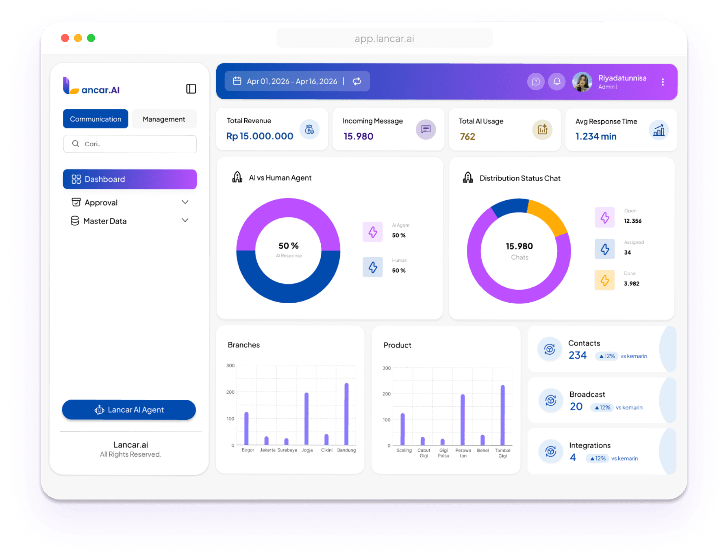
Task: Click the Integrations 12% growth badge
Action: [x=598, y=458]
